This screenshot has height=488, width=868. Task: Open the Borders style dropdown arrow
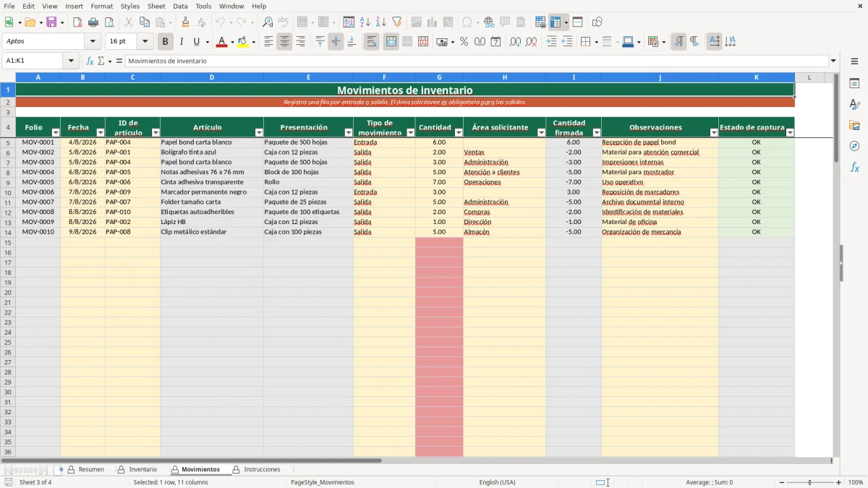[x=596, y=42]
